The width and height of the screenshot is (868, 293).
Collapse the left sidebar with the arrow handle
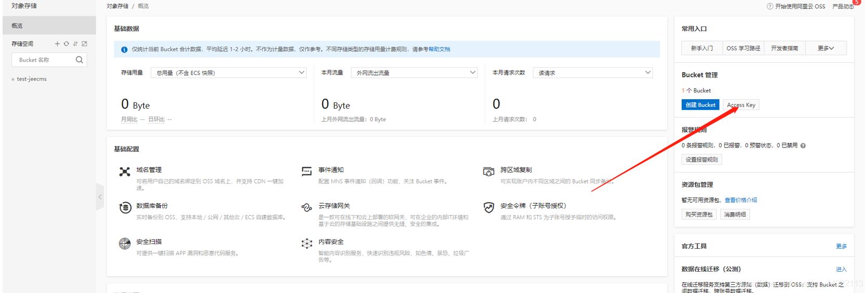[x=100, y=197]
